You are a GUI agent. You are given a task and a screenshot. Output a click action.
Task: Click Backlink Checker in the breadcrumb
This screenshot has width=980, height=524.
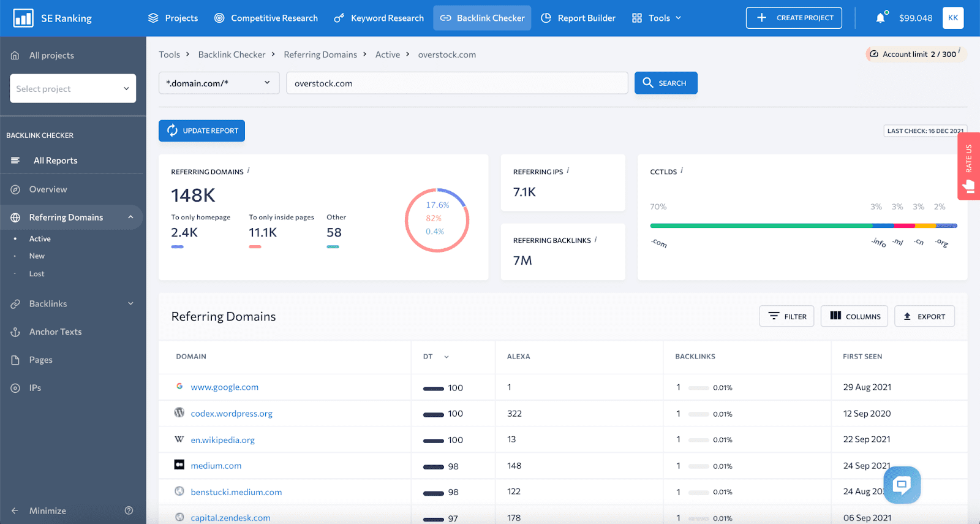232,55
